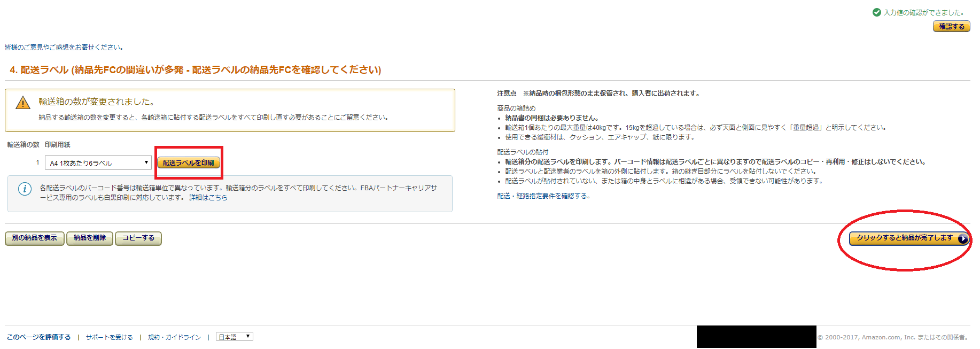Open the 詳細はこちら link
The height and width of the screenshot is (349, 980).
coord(208,198)
